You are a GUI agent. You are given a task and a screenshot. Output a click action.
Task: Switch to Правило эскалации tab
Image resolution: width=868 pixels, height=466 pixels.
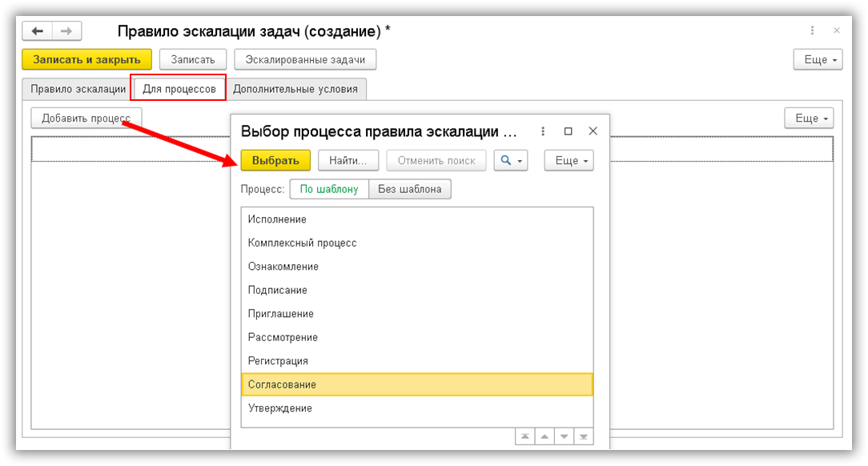click(x=78, y=89)
